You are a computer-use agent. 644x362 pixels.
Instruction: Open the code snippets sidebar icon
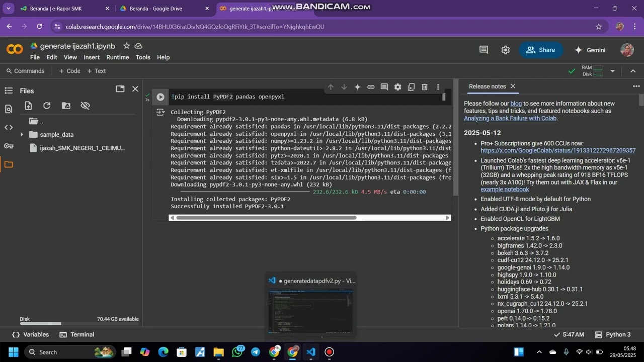tap(9, 127)
